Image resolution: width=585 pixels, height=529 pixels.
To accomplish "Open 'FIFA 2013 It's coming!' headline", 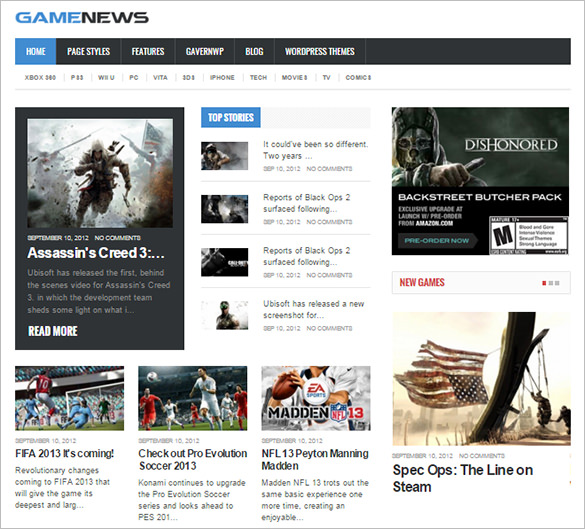I will (x=65, y=453).
